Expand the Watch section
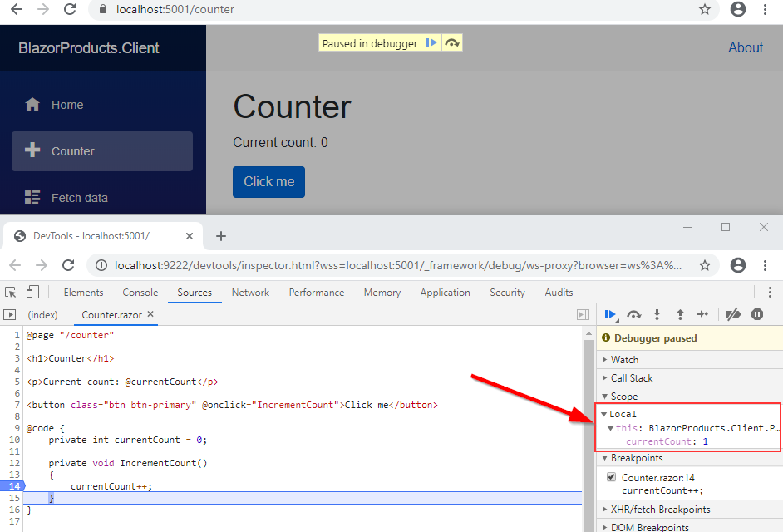783x532 pixels. [x=624, y=359]
